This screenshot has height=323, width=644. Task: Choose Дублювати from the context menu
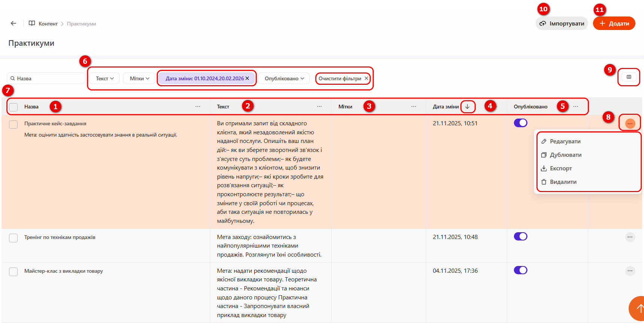565,155
